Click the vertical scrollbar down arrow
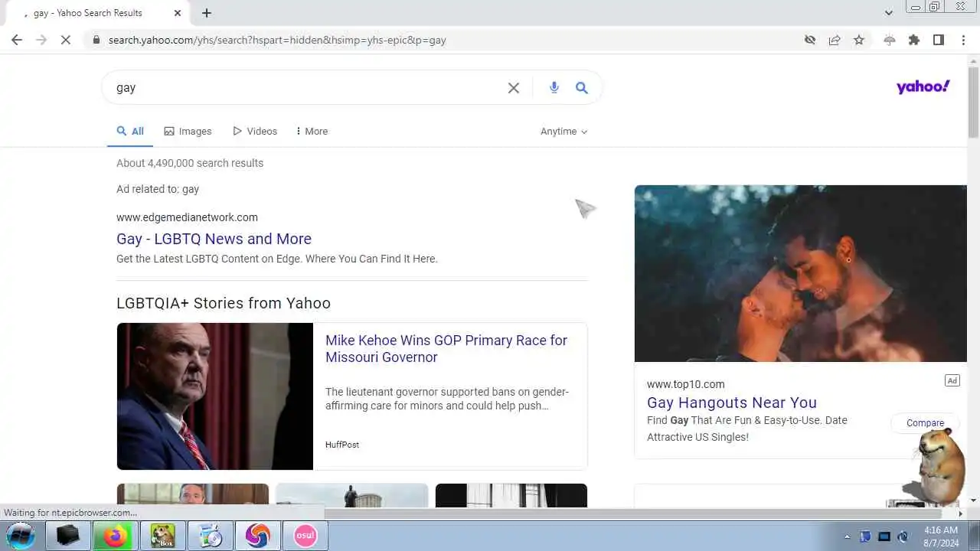Image resolution: width=980 pixels, height=551 pixels. point(973,500)
